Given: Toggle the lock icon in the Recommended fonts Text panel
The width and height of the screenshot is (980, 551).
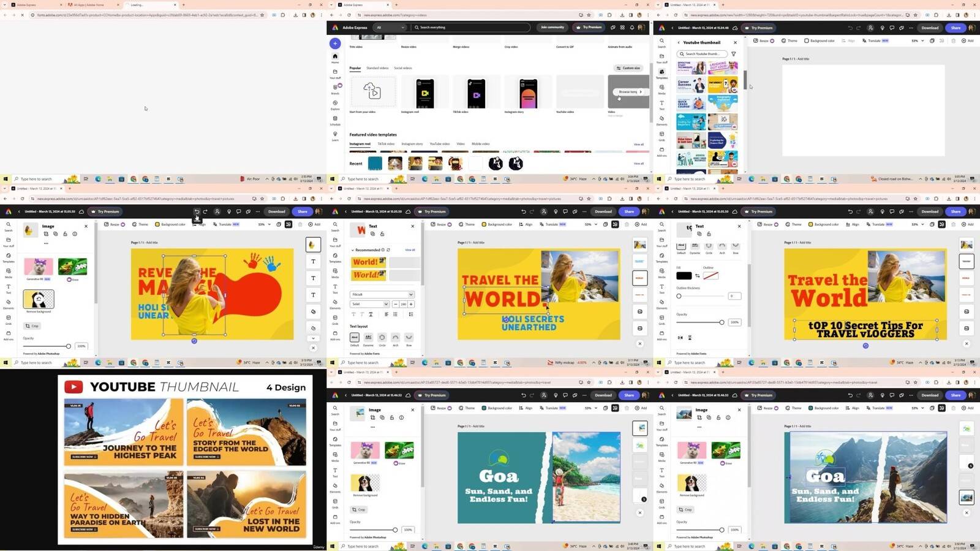Looking at the screenshot, I should (382, 234).
